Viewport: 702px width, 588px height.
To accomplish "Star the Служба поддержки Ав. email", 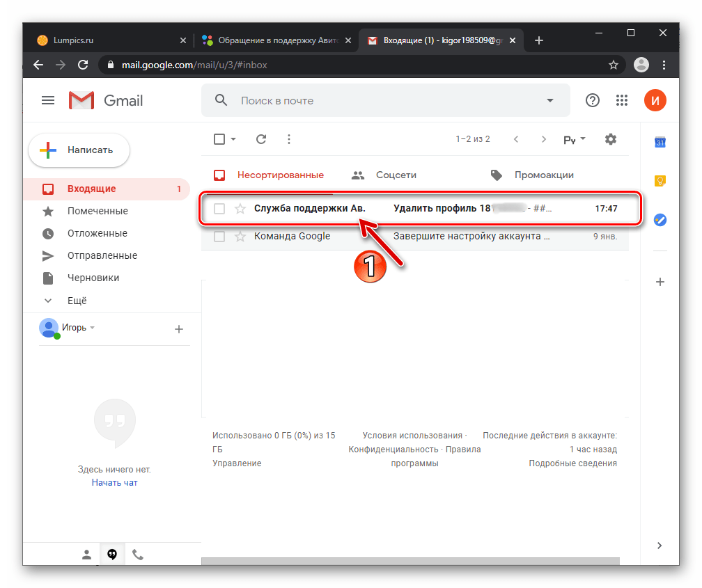I will click(x=240, y=209).
